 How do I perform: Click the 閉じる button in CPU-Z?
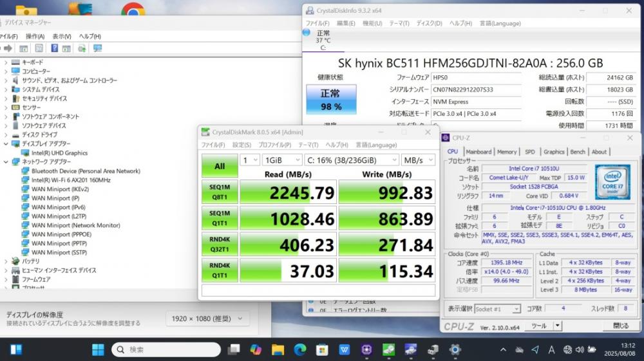(x=621, y=326)
